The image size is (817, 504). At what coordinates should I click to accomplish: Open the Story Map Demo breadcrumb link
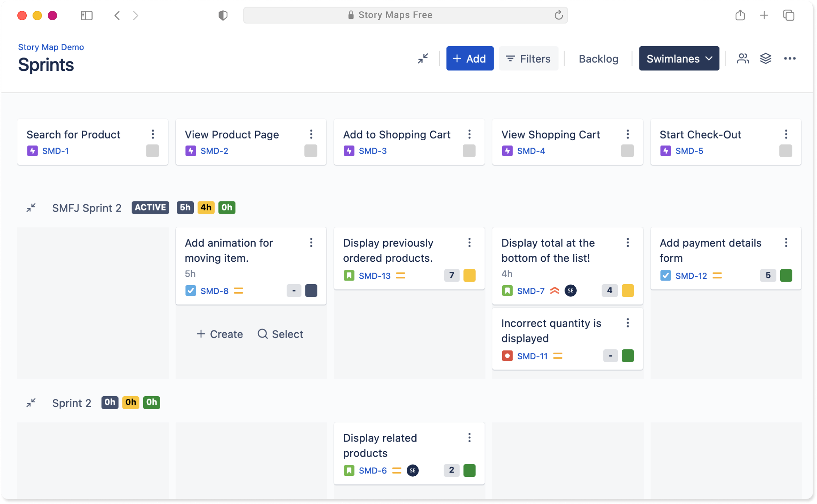click(x=51, y=47)
